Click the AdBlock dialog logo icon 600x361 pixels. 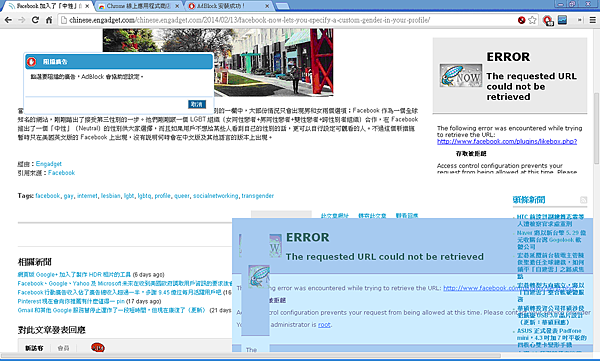click(31, 62)
